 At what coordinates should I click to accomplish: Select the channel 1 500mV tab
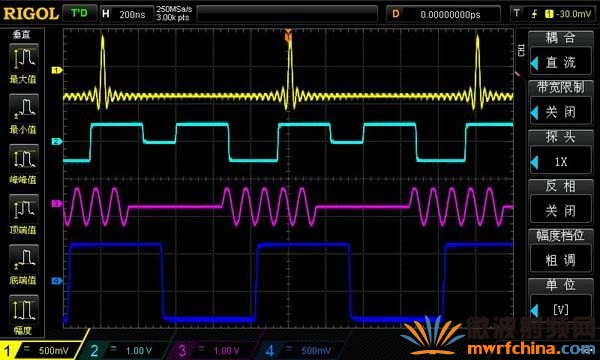pos(41,350)
